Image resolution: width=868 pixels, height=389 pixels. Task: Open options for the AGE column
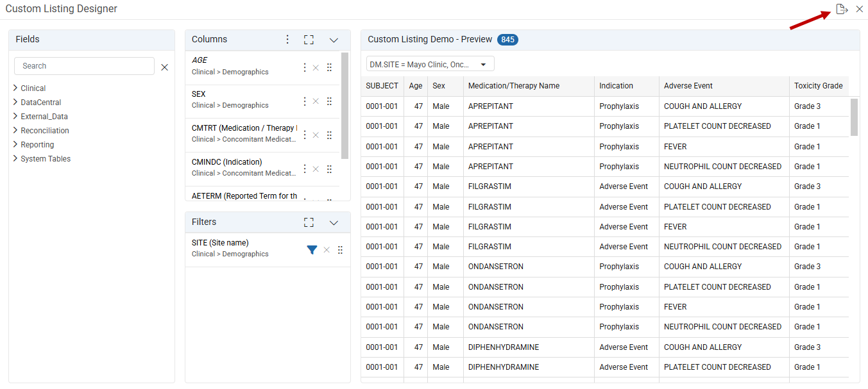tap(305, 67)
